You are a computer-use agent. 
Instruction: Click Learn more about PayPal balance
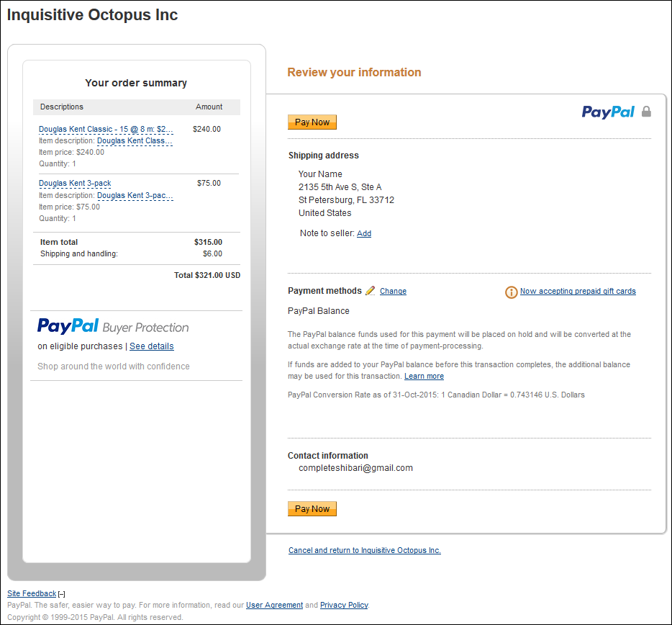click(x=424, y=376)
